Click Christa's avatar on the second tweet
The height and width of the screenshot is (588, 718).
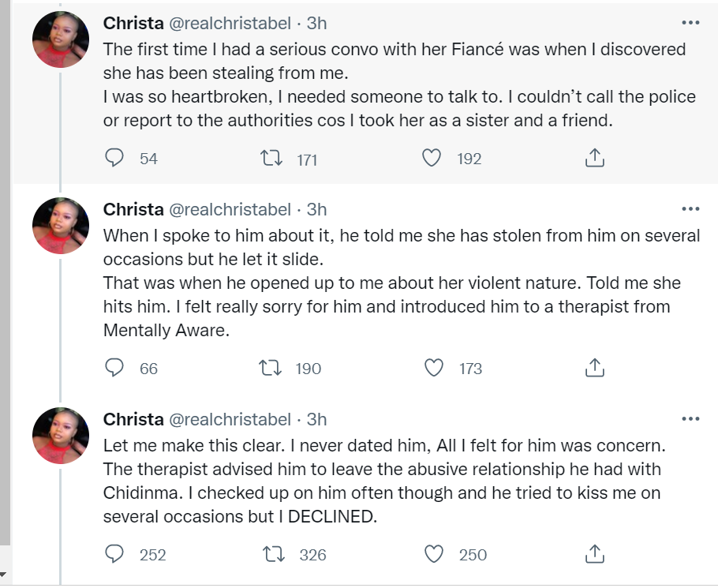point(61,226)
